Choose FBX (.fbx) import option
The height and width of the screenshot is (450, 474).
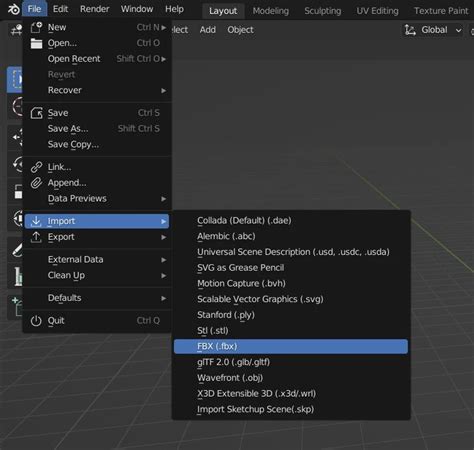[x=291, y=346]
